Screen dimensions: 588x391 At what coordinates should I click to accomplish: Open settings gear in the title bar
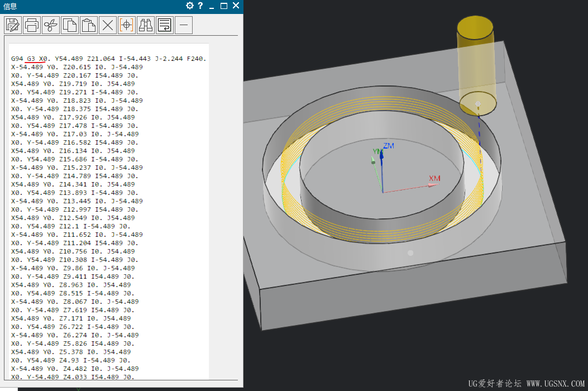click(x=190, y=6)
